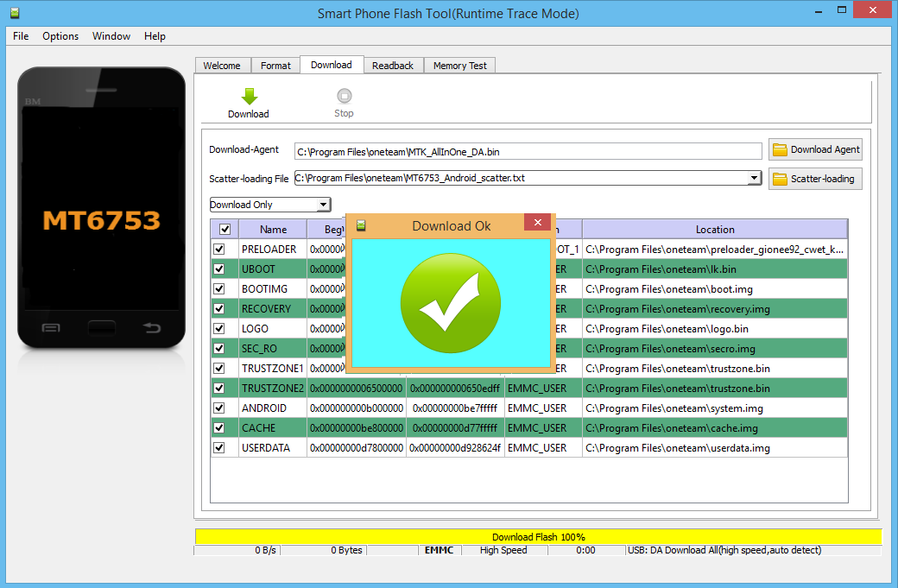The image size is (898, 588).
Task: Toggle the RECOVERY partition checkbox
Action: (219, 308)
